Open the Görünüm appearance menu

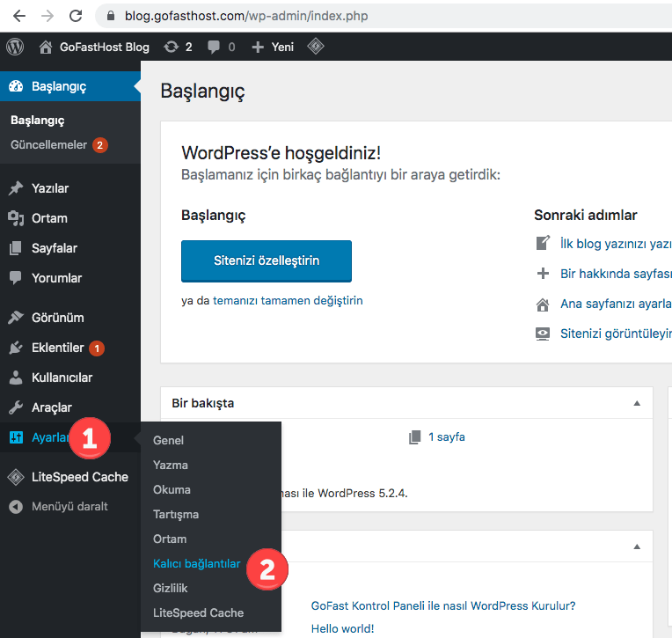coord(58,318)
